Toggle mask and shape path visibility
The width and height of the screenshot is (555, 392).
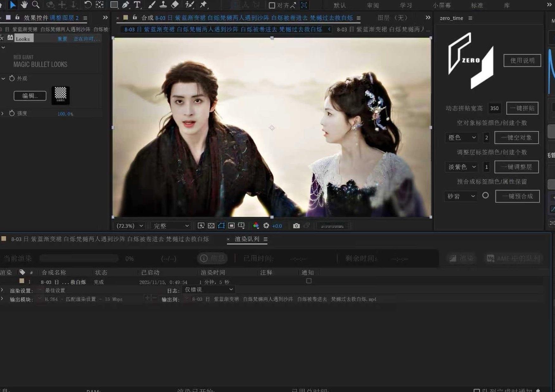click(x=221, y=226)
